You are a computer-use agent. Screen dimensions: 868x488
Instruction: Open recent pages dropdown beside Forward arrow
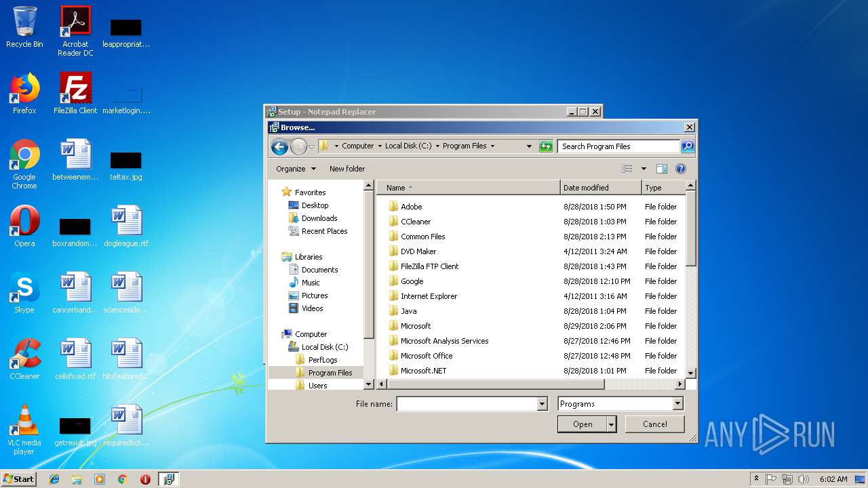tap(312, 146)
